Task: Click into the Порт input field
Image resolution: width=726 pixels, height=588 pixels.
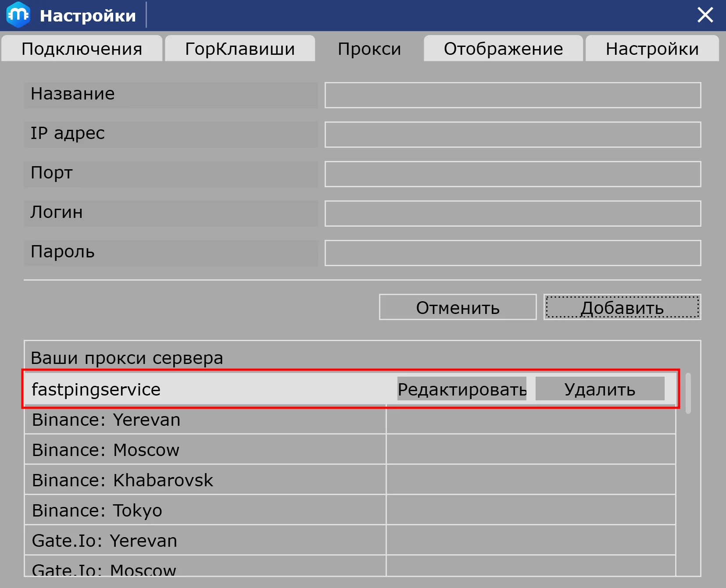Action: tap(512, 174)
